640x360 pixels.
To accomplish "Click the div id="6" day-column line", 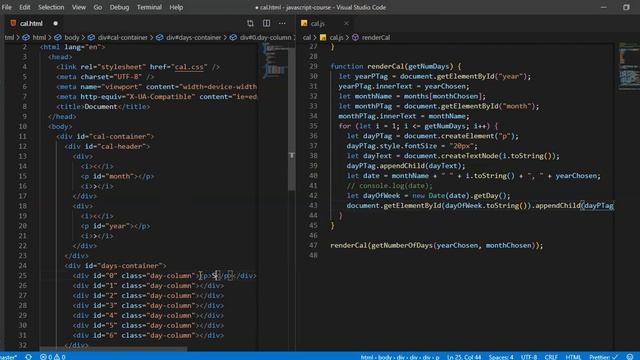I will click(148, 335).
